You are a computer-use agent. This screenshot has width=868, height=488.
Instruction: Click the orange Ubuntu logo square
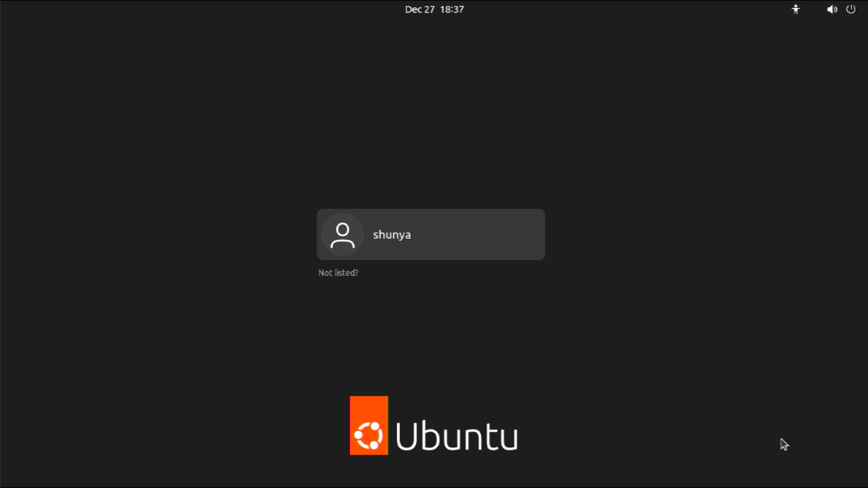coord(369,425)
